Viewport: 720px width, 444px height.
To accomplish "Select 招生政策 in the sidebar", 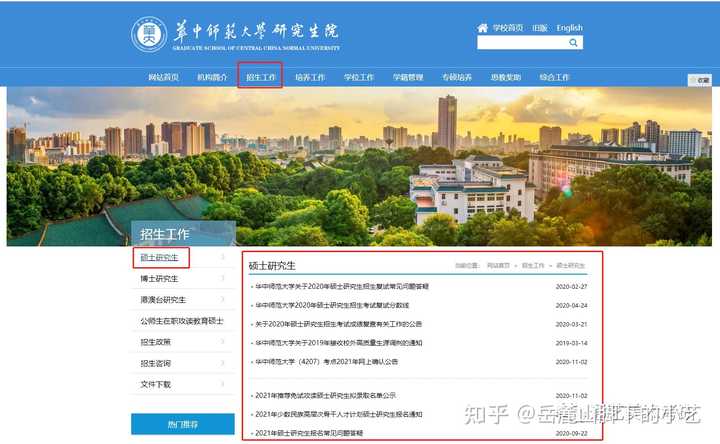I will point(155,342).
